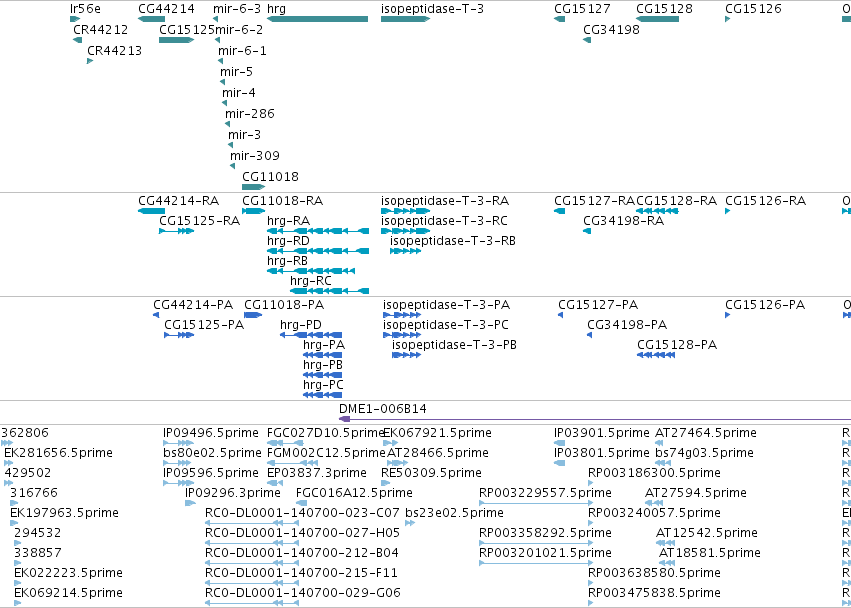Select the isopeptidase-T-3-RC transcript
The height and width of the screenshot is (608, 851).
[405, 231]
